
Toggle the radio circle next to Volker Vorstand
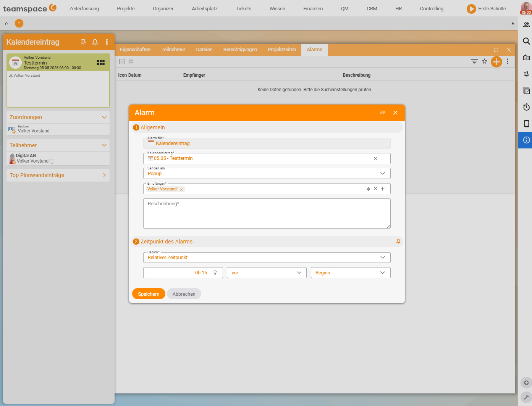click(52, 161)
